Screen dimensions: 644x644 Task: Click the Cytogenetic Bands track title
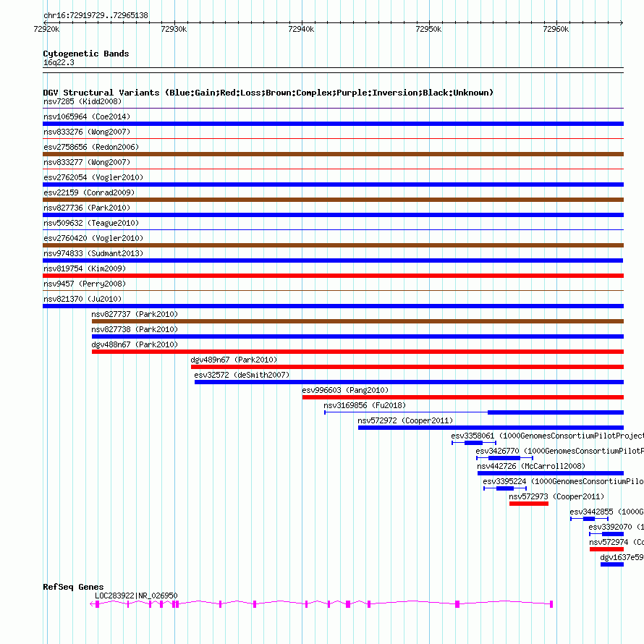[x=86, y=54]
